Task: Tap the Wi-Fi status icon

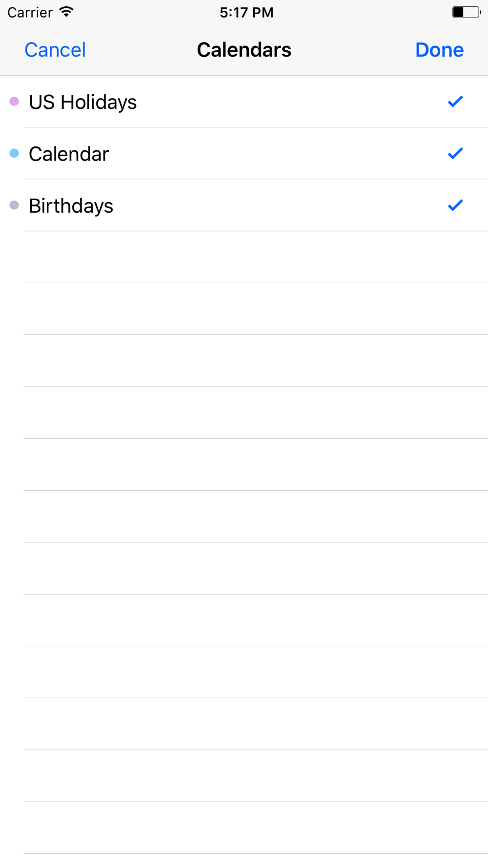Action: [66, 12]
